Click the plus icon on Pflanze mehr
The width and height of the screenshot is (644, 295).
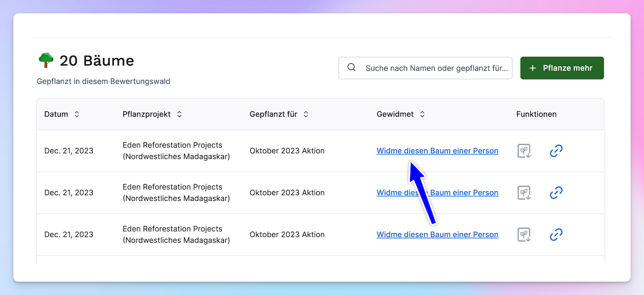click(x=533, y=68)
